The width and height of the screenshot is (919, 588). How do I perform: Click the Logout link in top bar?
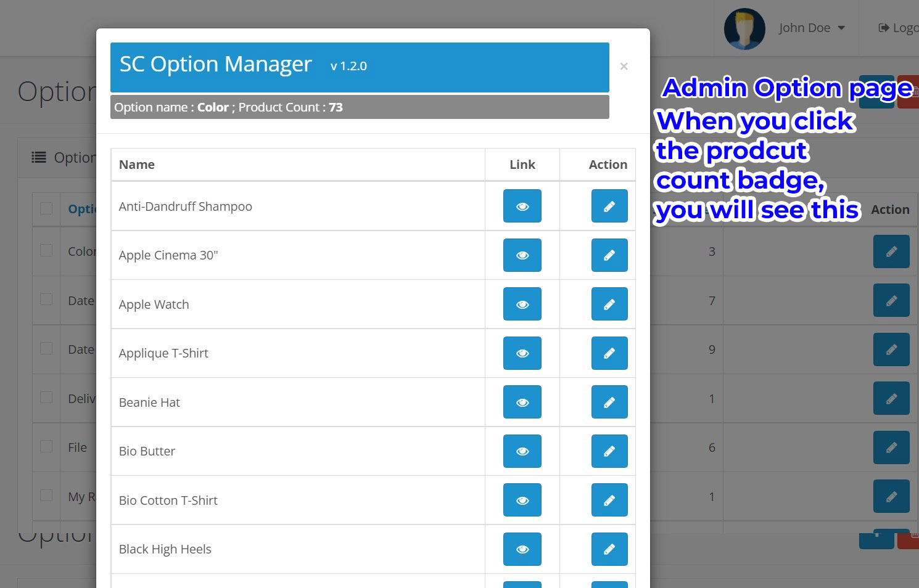(898, 28)
